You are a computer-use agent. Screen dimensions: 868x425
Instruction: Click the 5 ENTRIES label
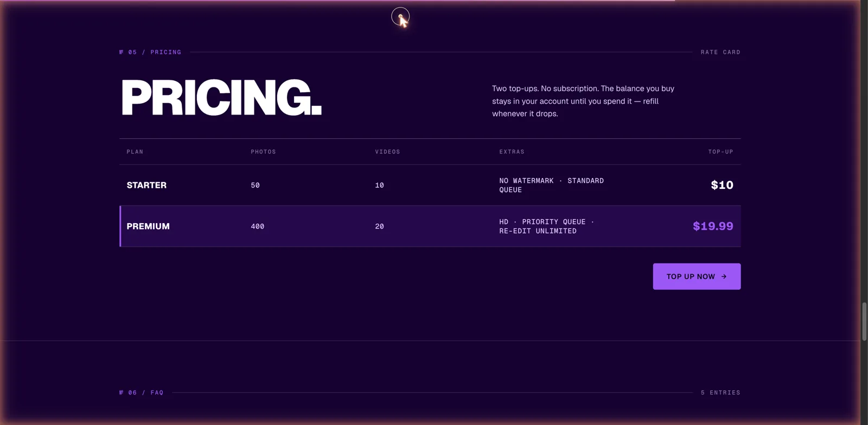pyautogui.click(x=720, y=392)
